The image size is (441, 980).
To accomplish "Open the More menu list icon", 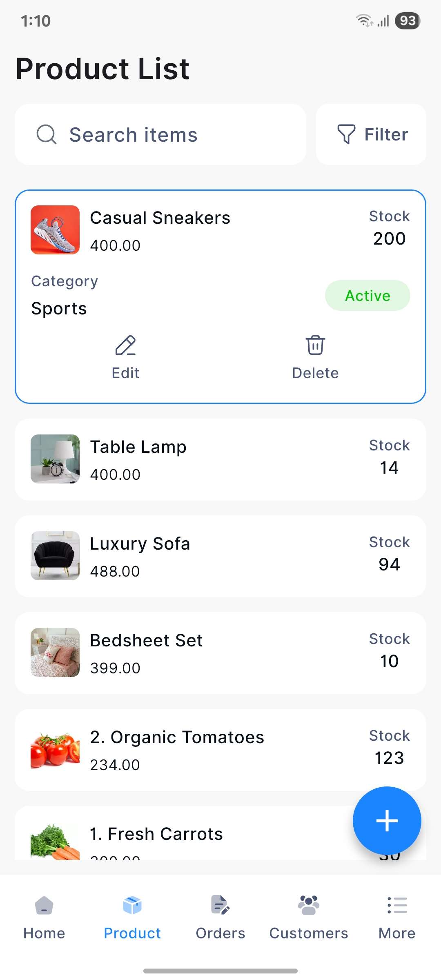I will pyautogui.click(x=397, y=905).
